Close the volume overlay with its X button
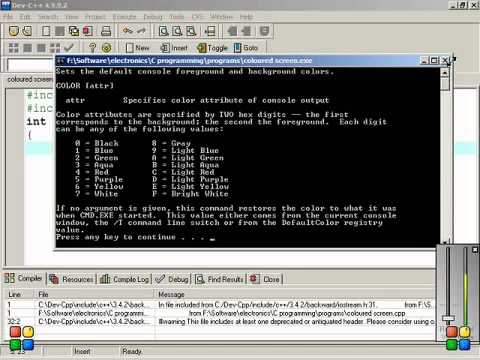Viewport: 480px width, 360px height. tap(475, 249)
